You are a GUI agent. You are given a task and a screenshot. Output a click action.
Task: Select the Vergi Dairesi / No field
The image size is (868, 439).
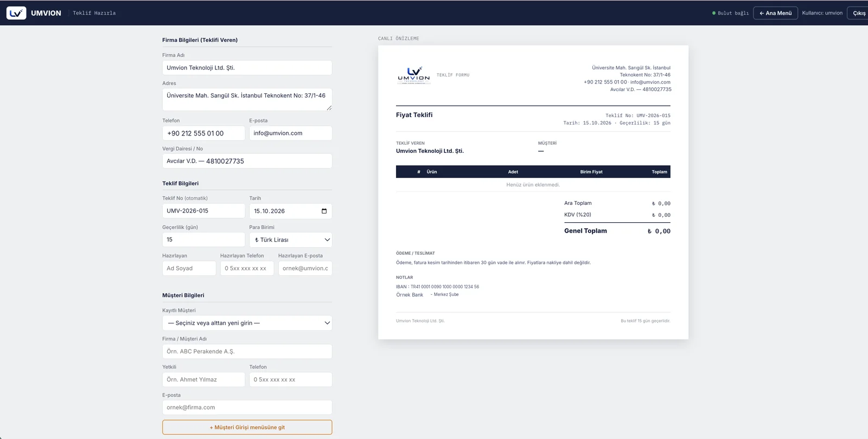pyautogui.click(x=247, y=161)
